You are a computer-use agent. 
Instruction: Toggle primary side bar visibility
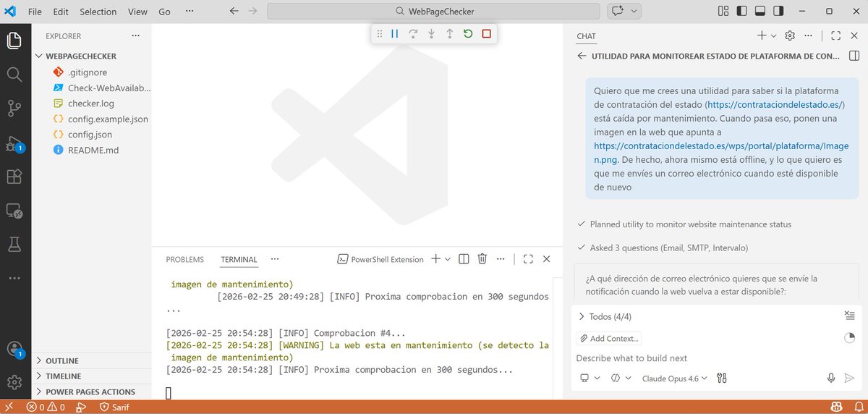[x=742, y=12]
